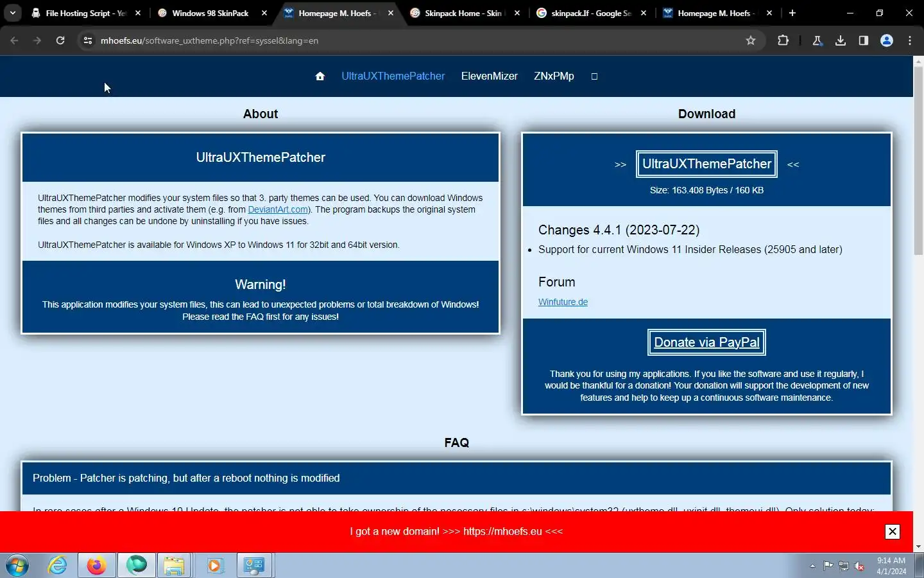Open media player taskbar icon

click(214, 566)
